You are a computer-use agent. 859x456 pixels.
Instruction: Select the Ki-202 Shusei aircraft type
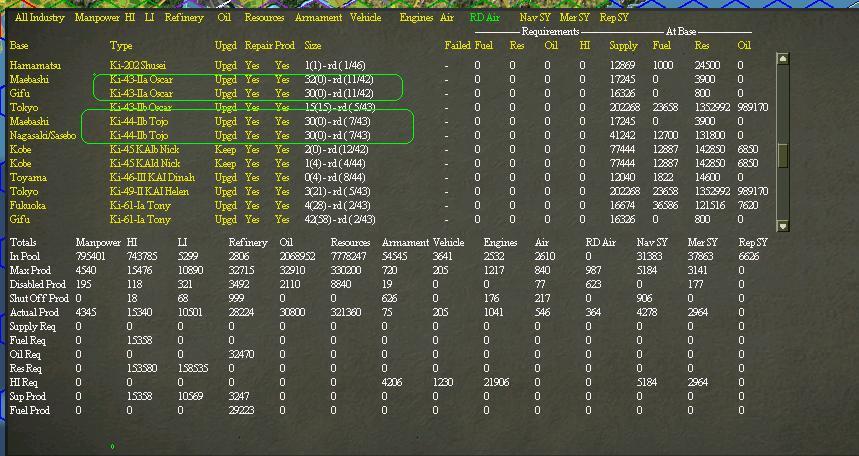pos(138,65)
